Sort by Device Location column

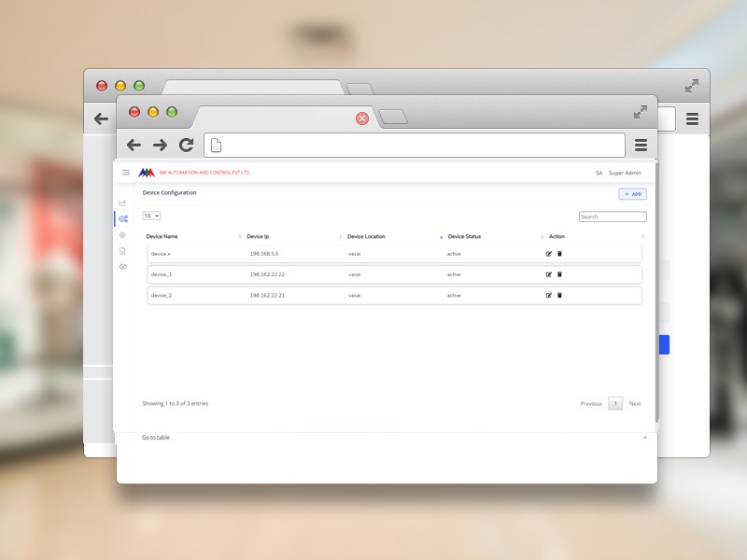[x=392, y=237]
